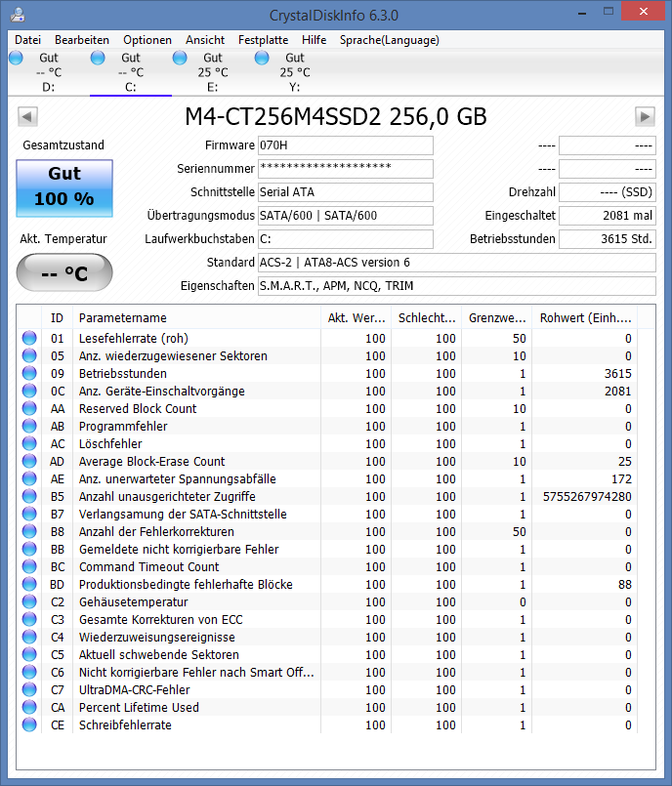Open the Sprache(Language) menu
Image resolution: width=672 pixels, height=786 pixels.
tap(389, 40)
